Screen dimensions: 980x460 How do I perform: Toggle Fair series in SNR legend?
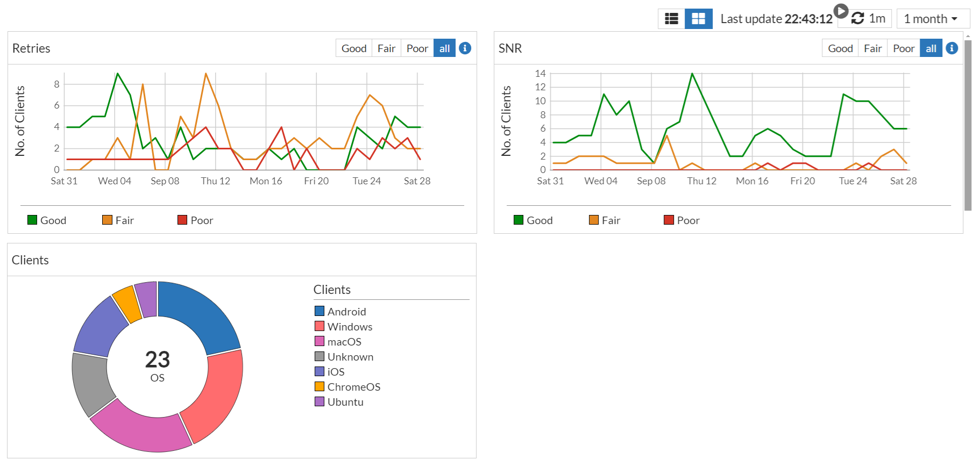click(605, 220)
